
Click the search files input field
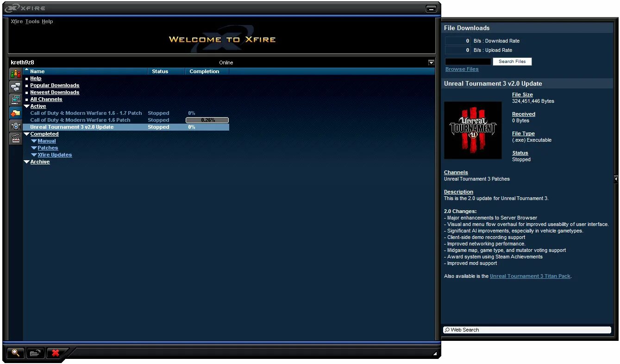[468, 61]
